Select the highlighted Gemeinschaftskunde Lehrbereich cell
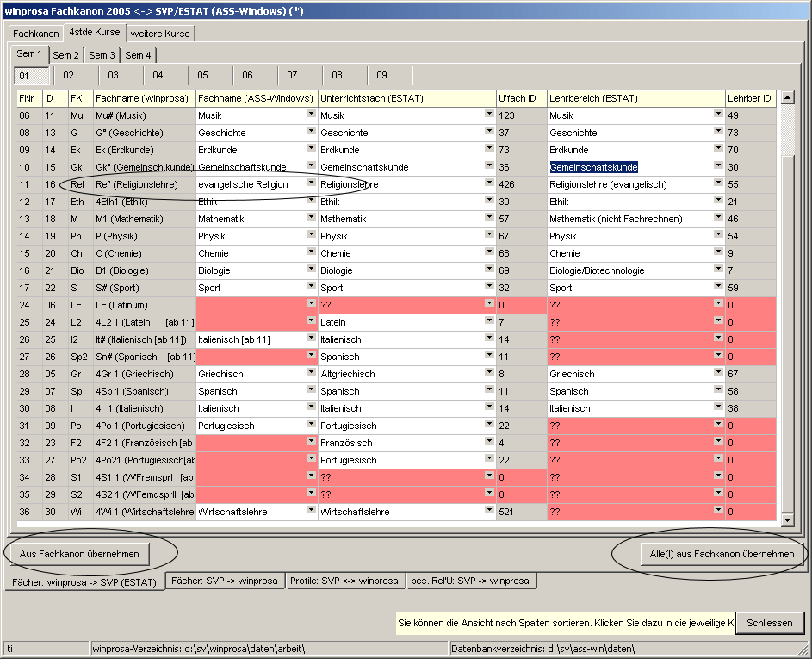This screenshot has width=812, height=659. pos(594,167)
